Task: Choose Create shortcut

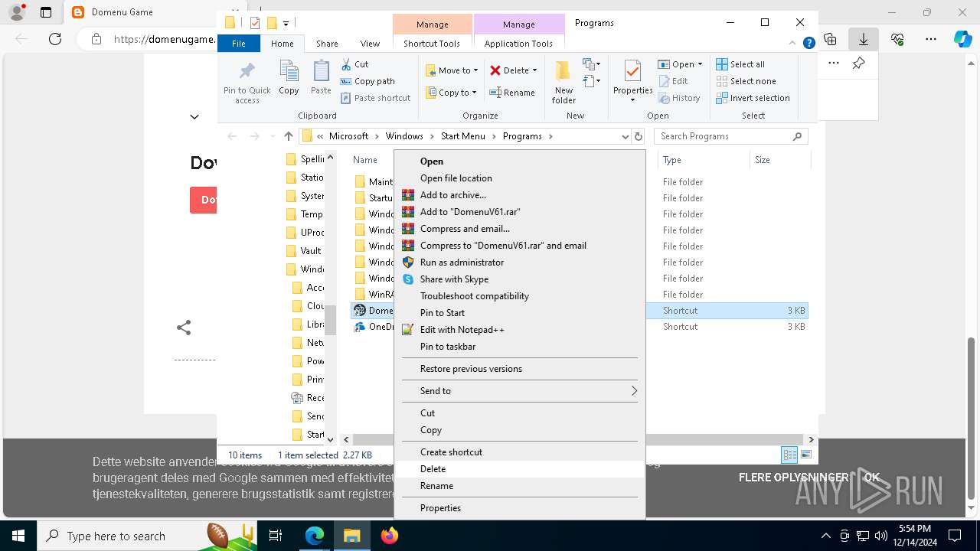Action: tap(520, 452)
